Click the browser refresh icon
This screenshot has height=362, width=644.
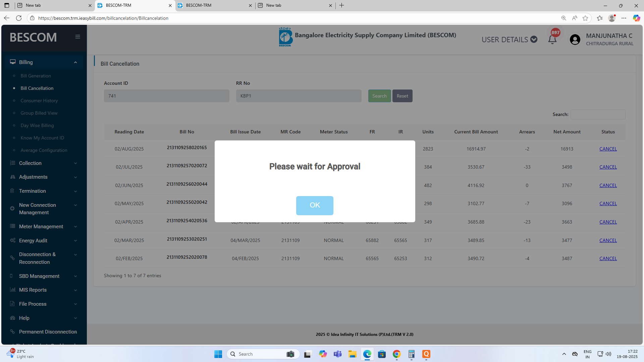point(19,18)
